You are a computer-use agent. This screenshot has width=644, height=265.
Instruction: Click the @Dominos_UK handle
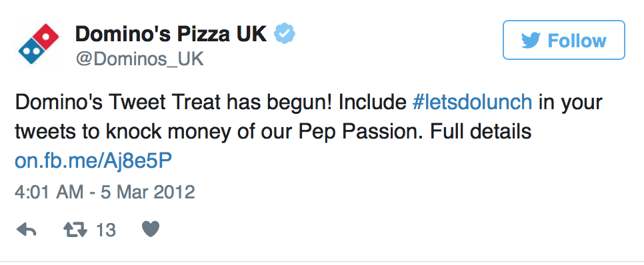139,59
